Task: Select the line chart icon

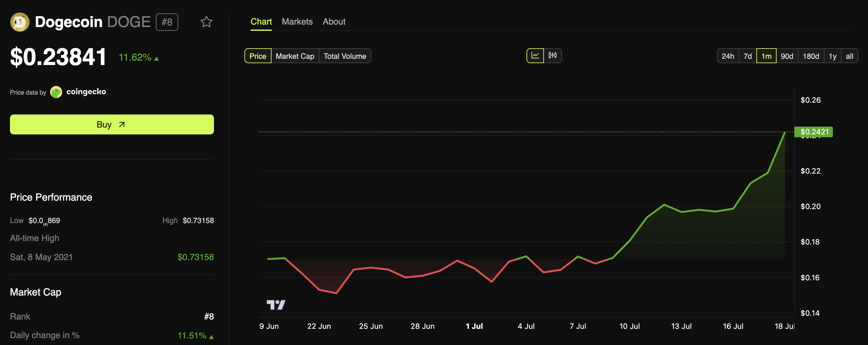Action: [x=536, y=56]
